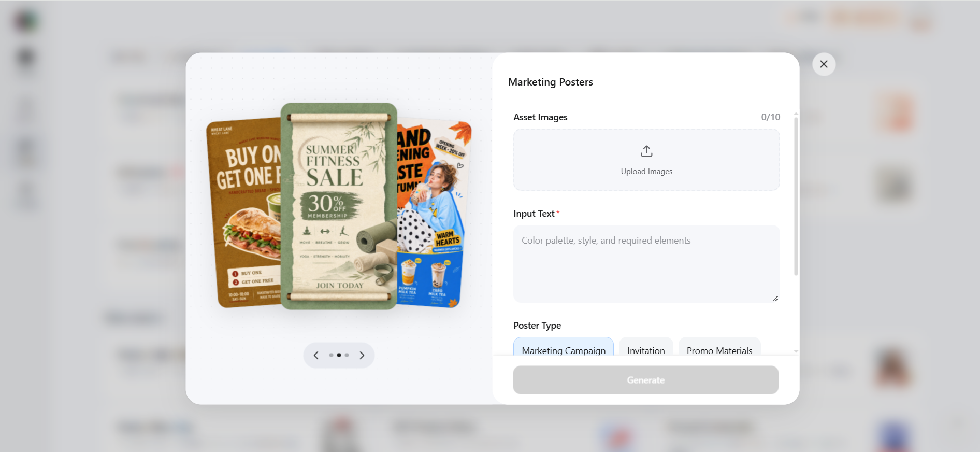
Task: Select the Invitation poster type
Action: pos(646,347)
